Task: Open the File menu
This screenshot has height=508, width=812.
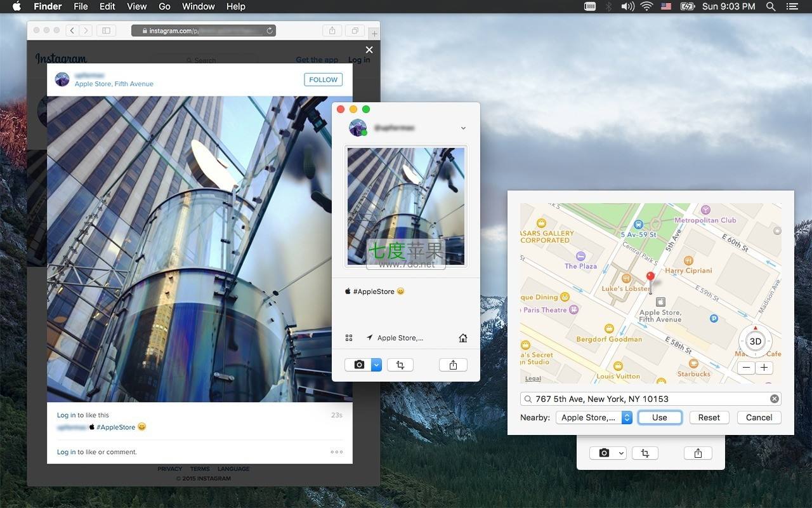Action: 81,6
